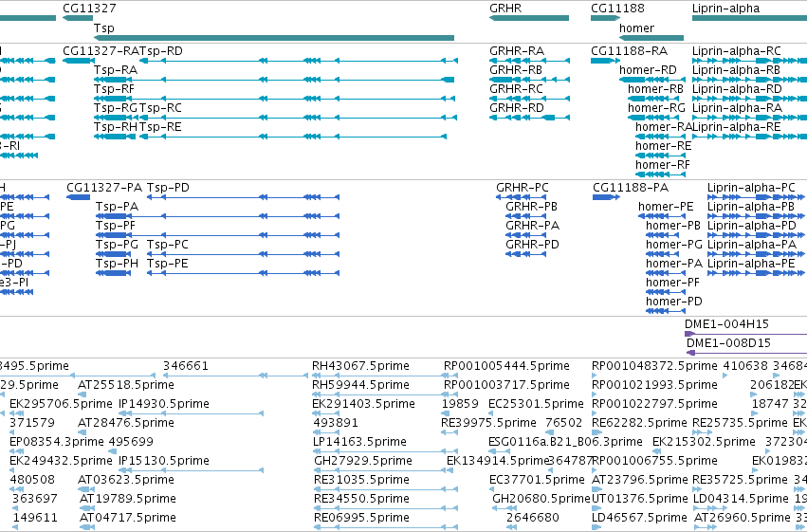This screenshot has height=532, width=807.
Task: Select protein Tsp-PC
Action: click(167, 245)
